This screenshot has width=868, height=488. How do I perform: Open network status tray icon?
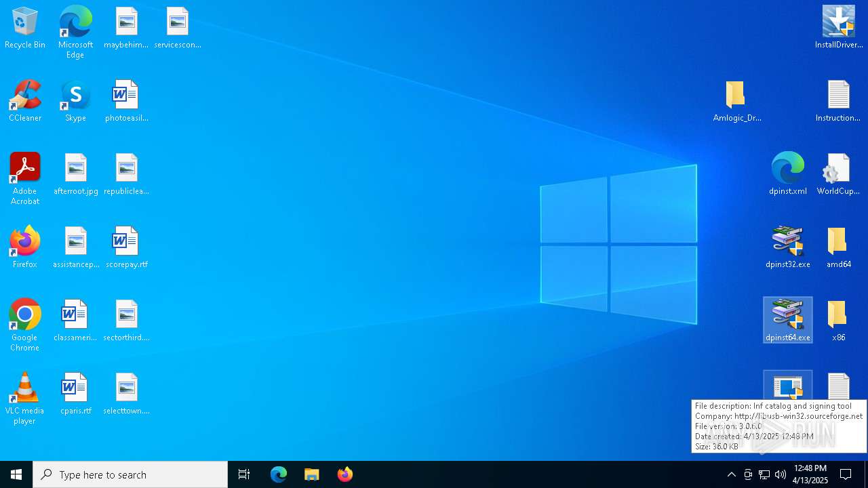coord(764,474)
